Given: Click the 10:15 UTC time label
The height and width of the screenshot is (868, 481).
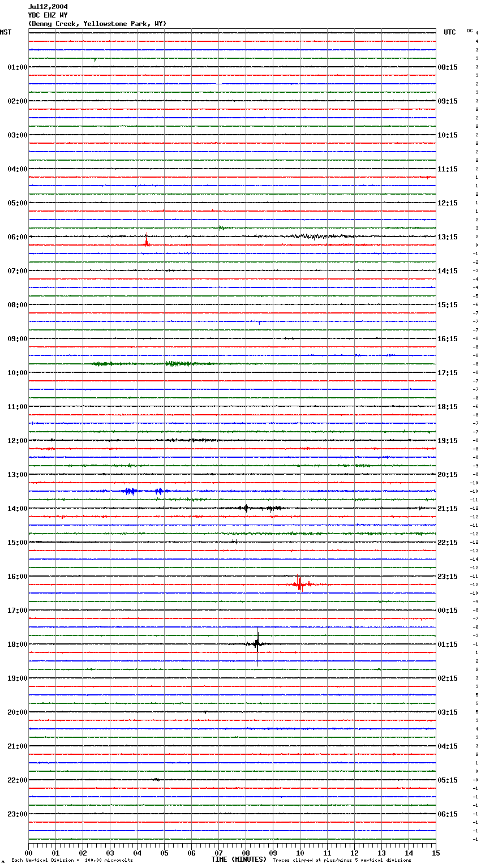Looking at the screenshot, I should (448, 135).
